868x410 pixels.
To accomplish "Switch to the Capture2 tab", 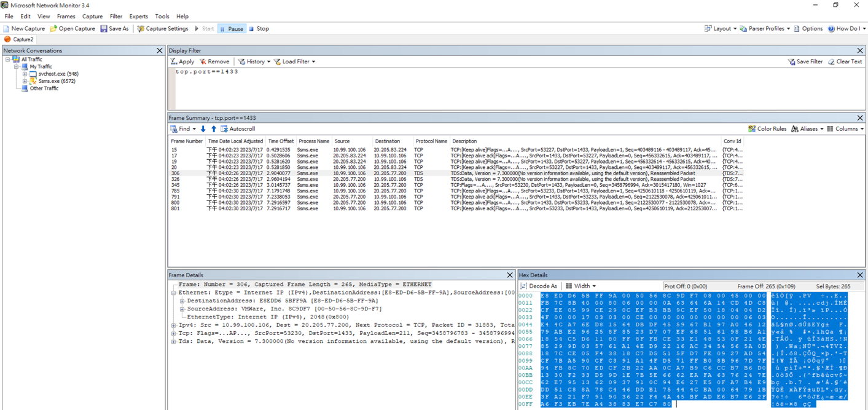I will tap(19, 39).
